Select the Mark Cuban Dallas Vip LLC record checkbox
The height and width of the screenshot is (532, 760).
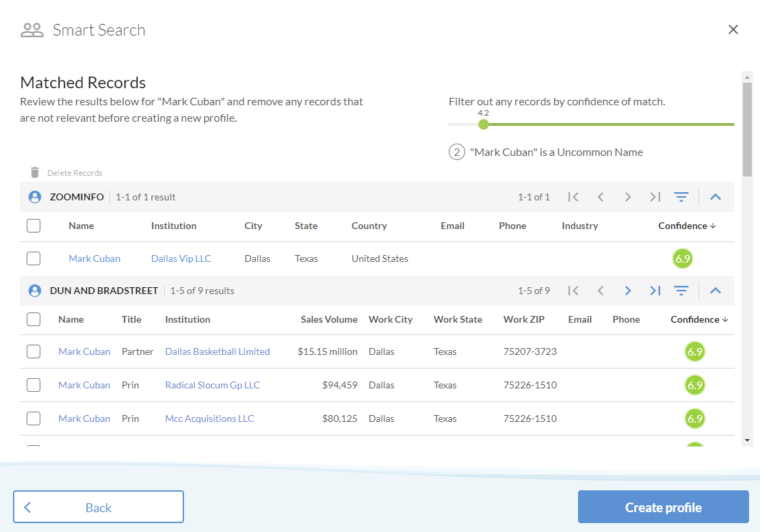click(x=34, y=258)
